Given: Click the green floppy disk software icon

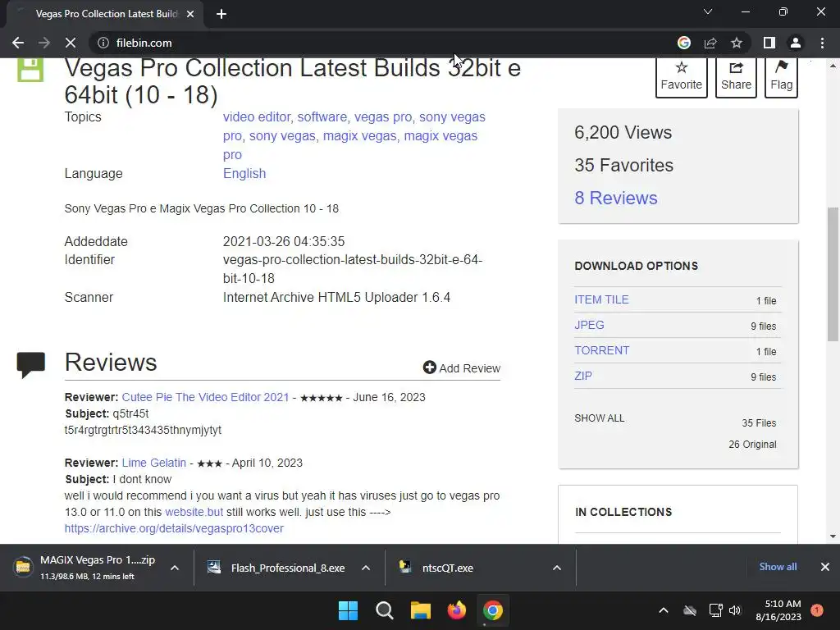Looking at the screenshot, I should tap(30, 70).
